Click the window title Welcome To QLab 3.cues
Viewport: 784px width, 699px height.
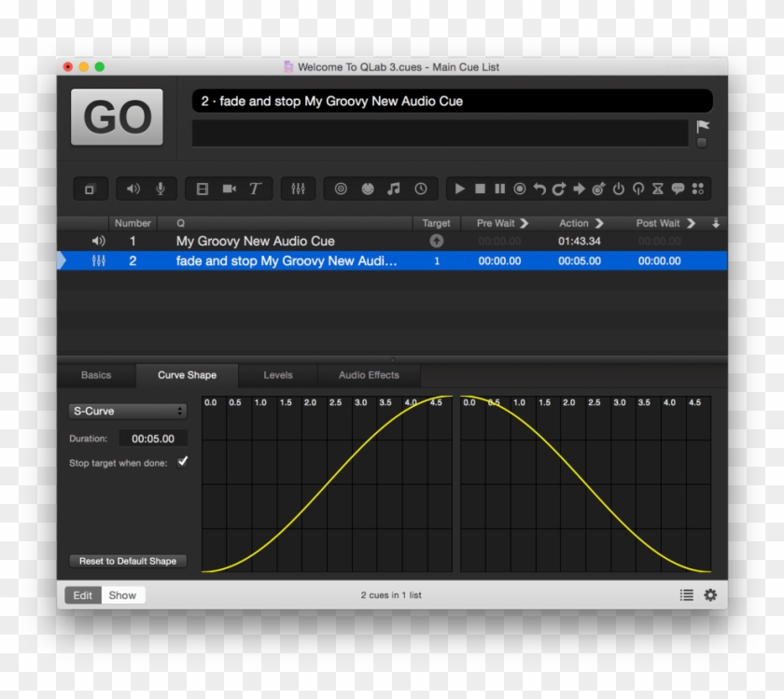[399, 67]
